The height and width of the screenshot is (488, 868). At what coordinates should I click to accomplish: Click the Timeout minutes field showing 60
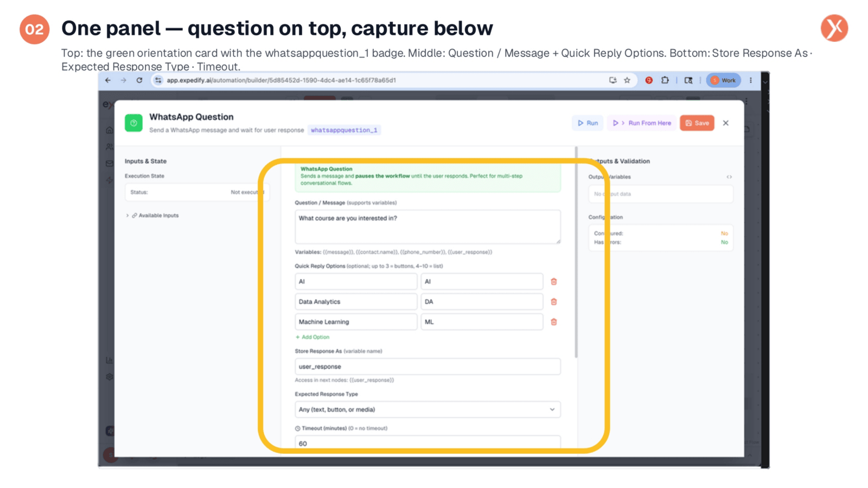[427, 442]
